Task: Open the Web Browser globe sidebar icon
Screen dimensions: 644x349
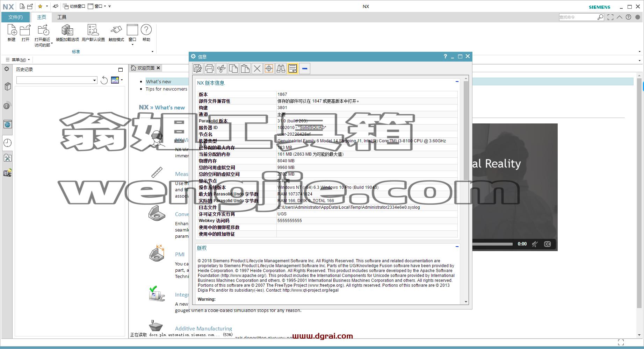Action: [x=7, y=124]
